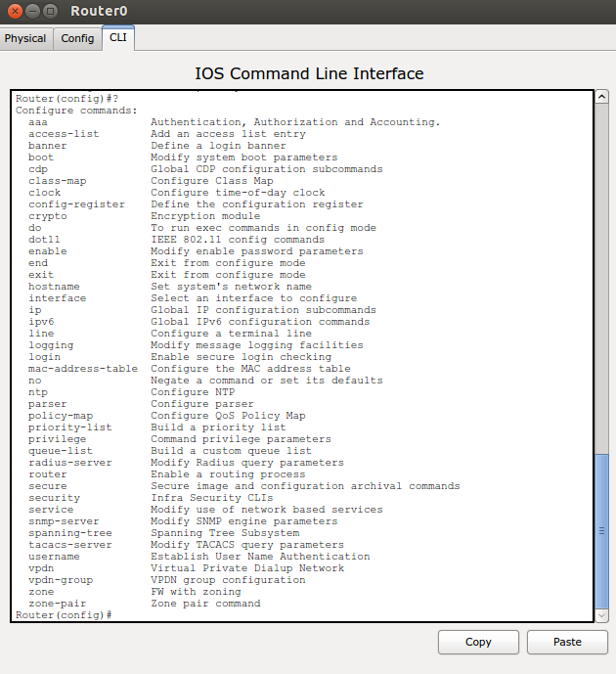Click the 'hostname' command in the list
Screen dimensions: 616x674
point(54,287)
